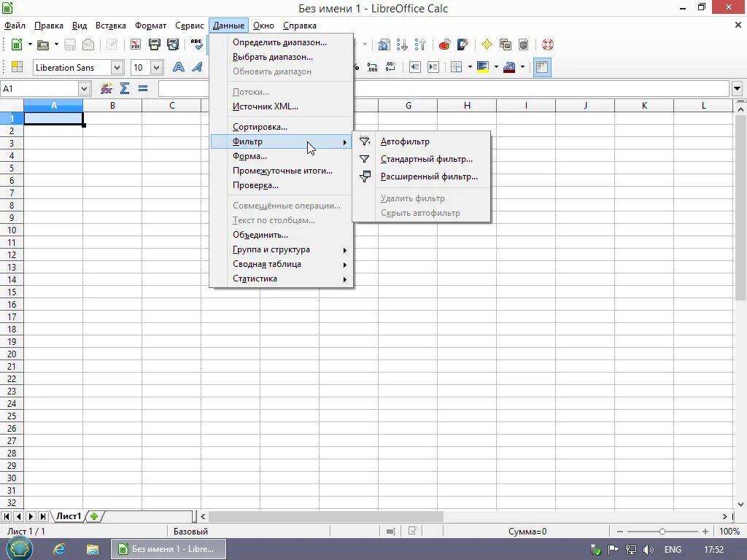Apply Italic with the slanted A icon
The image size is (747, 560).
point(197,67)
